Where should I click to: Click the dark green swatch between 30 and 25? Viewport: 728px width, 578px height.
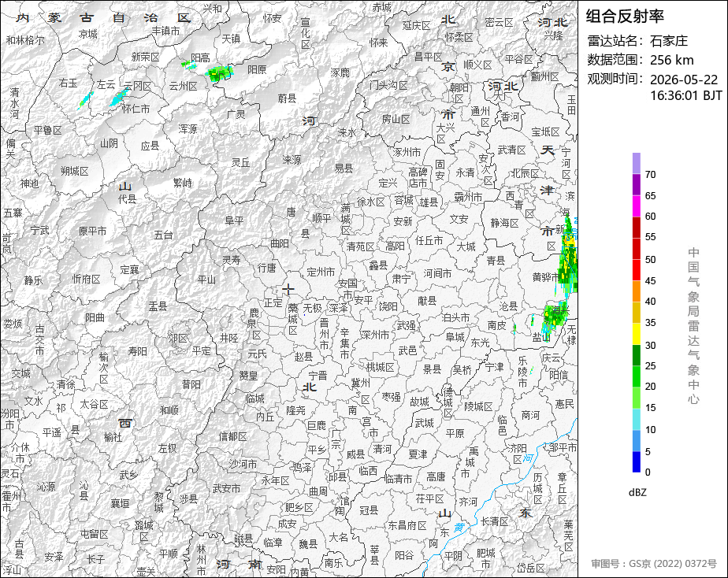click(x=636, y=355)
